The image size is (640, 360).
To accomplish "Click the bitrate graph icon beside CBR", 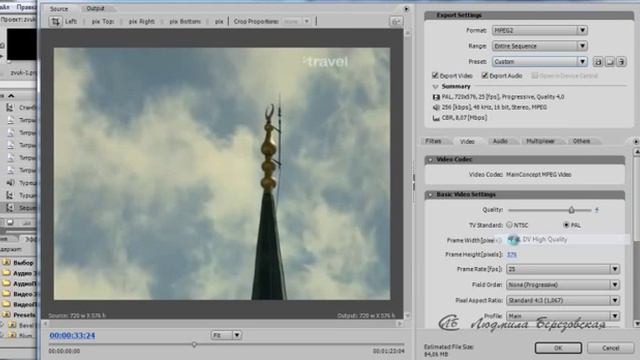I will (436, 118).
